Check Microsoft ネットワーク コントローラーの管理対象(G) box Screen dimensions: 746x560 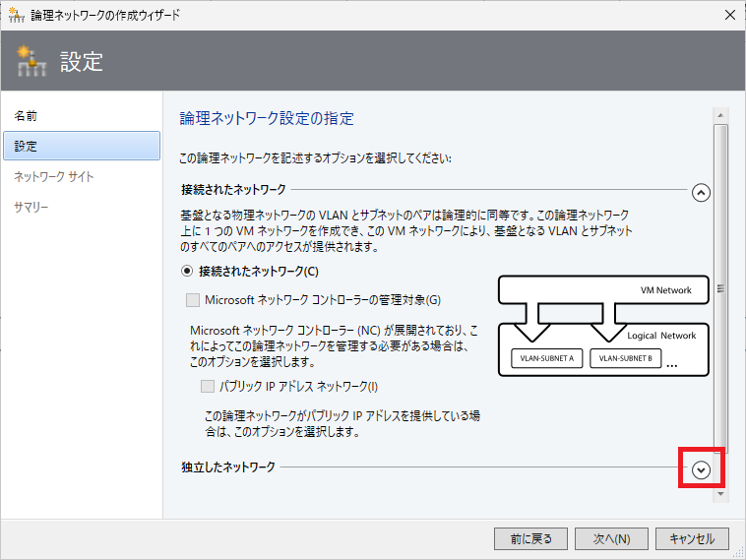tap(193, 300)
